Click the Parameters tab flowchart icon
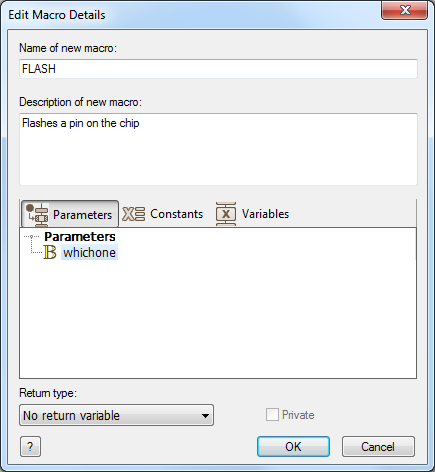 [x=37, y=215]
